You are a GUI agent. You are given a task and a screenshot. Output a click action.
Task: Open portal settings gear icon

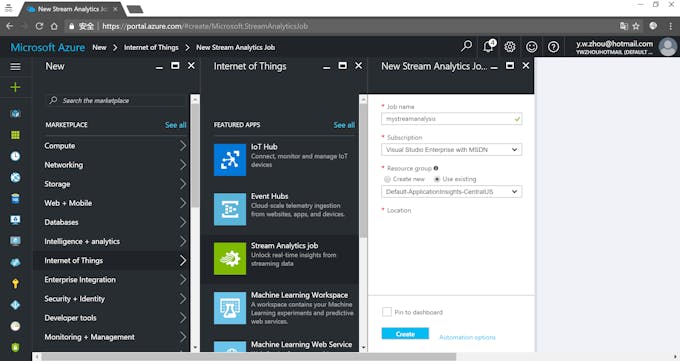(510, 46)
